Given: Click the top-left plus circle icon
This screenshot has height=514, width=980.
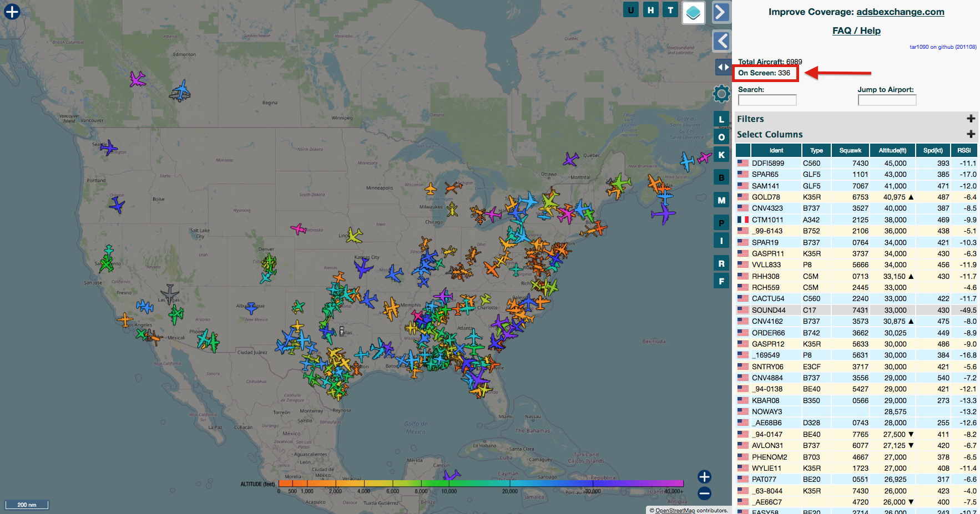Looking at the screenshot, I should (12, 11).
